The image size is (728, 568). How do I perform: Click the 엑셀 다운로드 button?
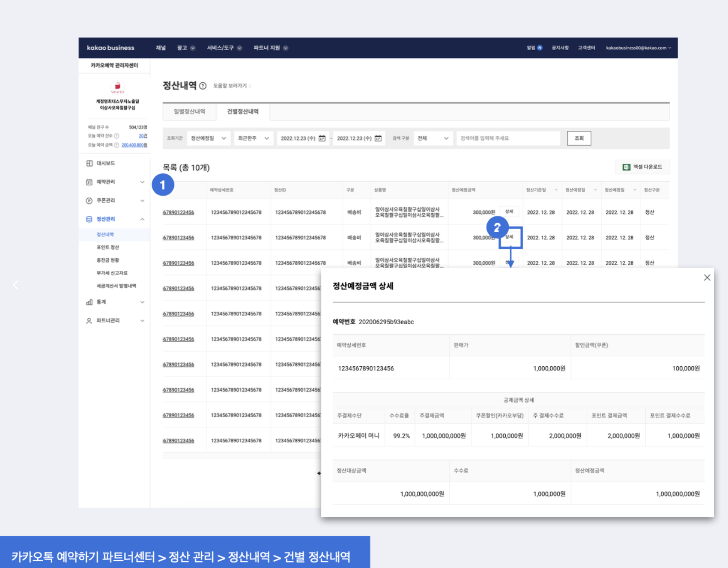point(642,167)
